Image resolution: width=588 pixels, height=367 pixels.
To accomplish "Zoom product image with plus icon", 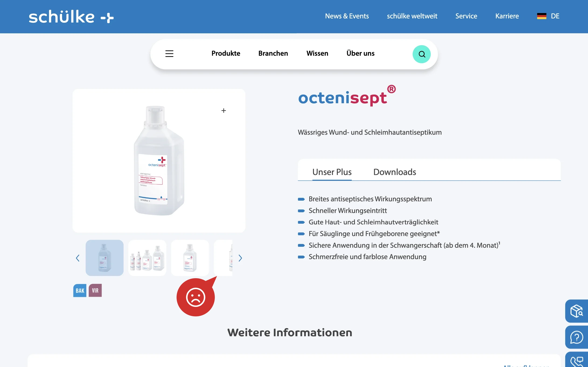I will click(223, 111).
